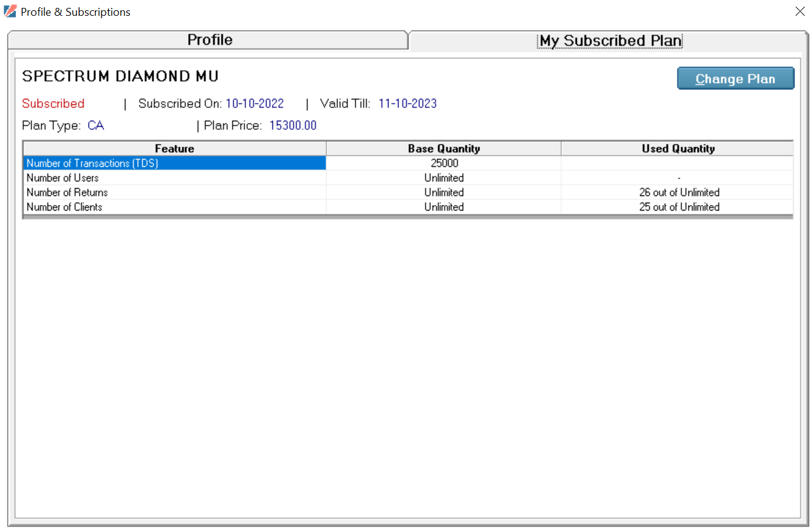Viewport: 812px width, 528px height.
Task: Click the Unlimited base quantity for Returns
Action: [x=444, y=192]
